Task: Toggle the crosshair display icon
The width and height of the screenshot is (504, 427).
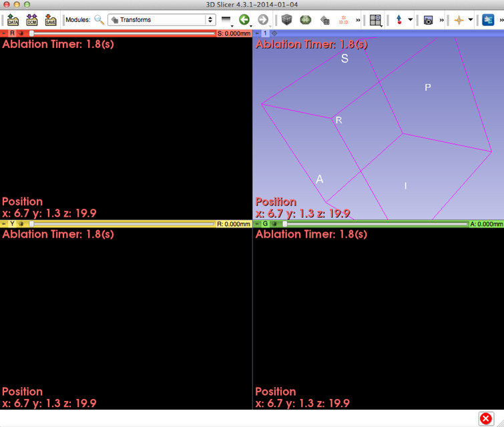Action: coord(459,20)
